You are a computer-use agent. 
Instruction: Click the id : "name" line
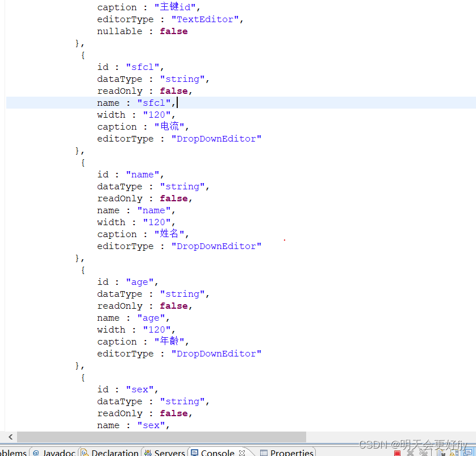[130, 175]
